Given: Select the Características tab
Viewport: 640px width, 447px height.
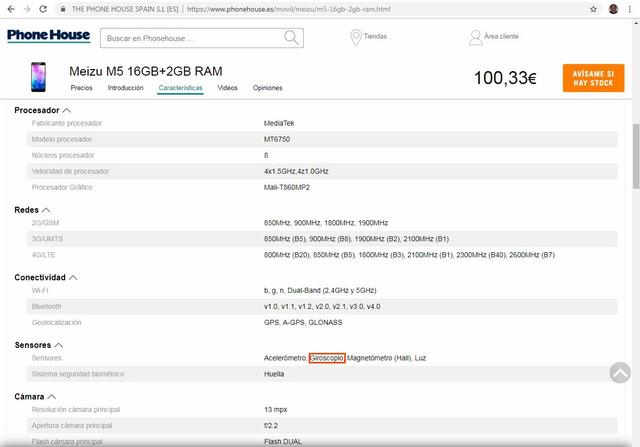Looking at the screenshot, I should coord(180,88).
